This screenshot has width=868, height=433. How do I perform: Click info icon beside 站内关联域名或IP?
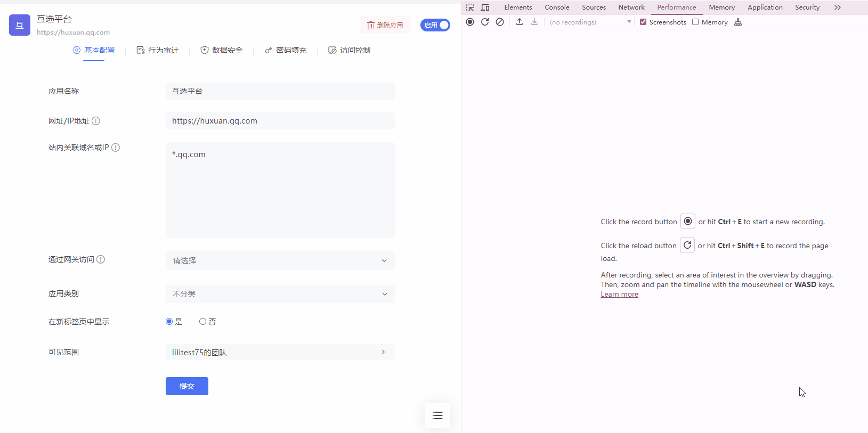tap(116, 148)
